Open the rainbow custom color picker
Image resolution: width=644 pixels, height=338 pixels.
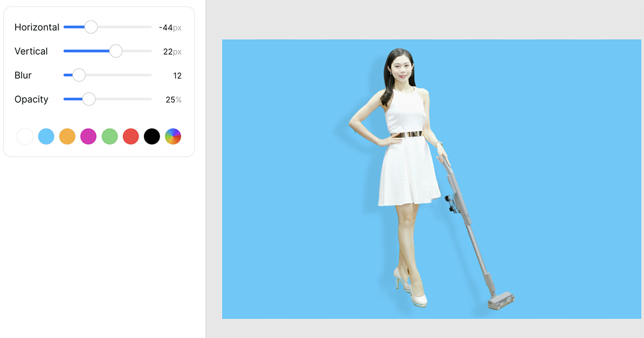point(173,136)
